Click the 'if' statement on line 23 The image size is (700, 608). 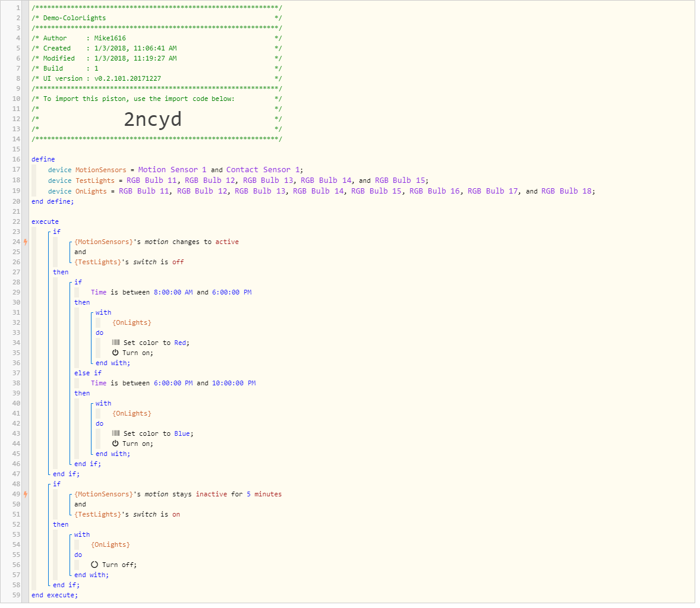tap(57, 233)
